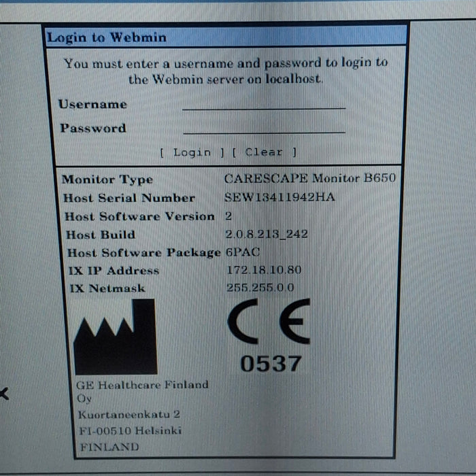
Task: Click the "Host Software Version" label
Action: [x=139, y=216]
